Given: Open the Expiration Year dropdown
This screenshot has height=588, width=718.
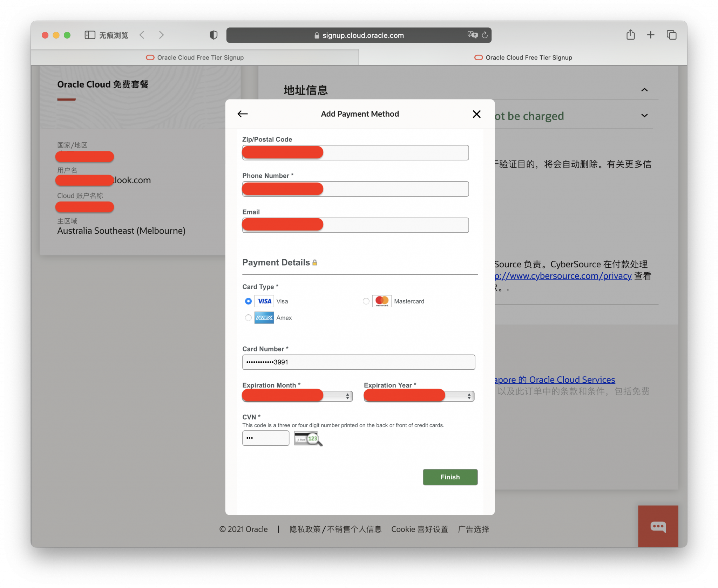Looking at the screenshot, I should tap(419, 396).
